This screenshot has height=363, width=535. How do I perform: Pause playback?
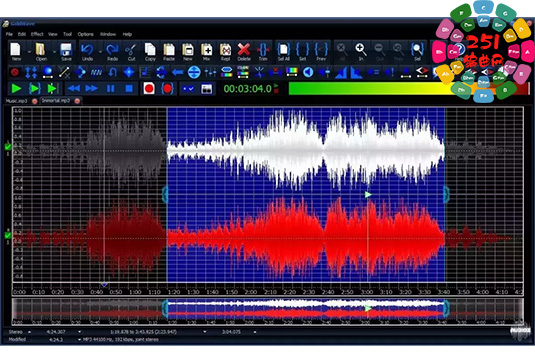[x=111, y=89]
